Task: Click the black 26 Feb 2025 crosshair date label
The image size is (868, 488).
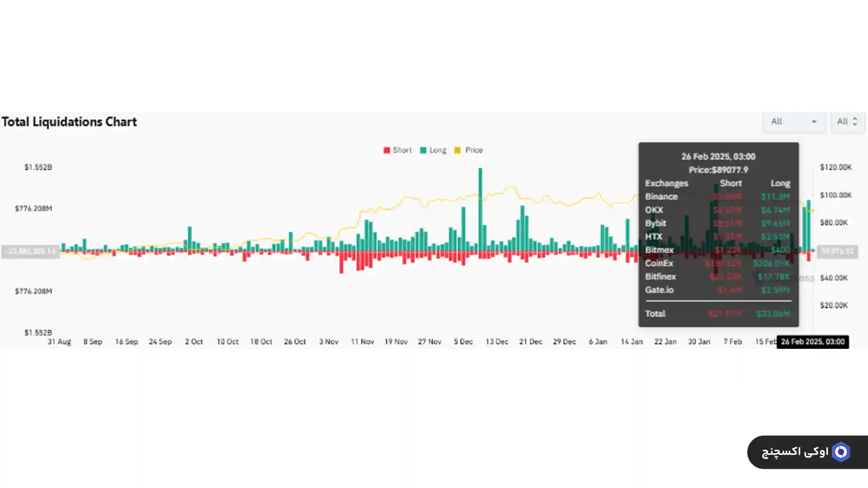Action: click(x=812, y=342)
